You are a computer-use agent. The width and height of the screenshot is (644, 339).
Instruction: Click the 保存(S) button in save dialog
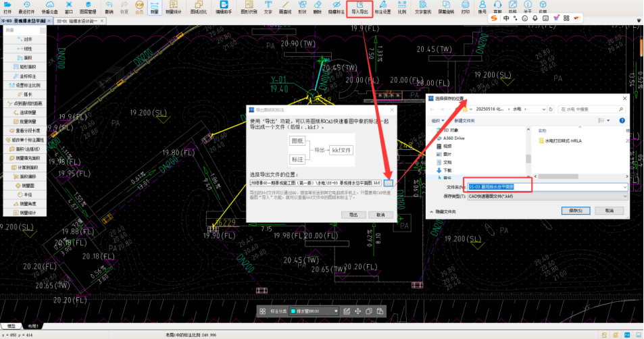(575, 211)
